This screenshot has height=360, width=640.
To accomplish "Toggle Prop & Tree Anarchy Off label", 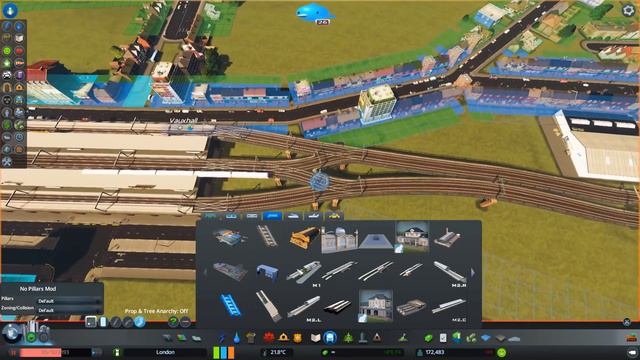I will 156,311.
